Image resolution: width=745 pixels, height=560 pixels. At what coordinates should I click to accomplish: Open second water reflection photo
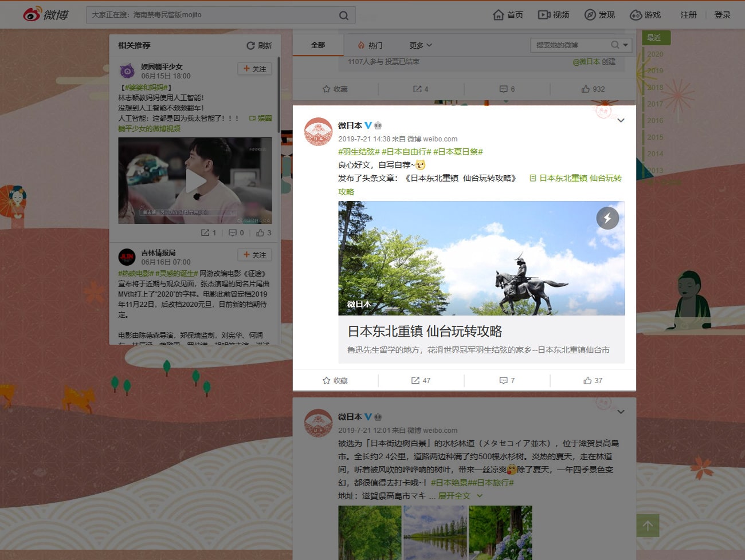(x=435, y=533)
